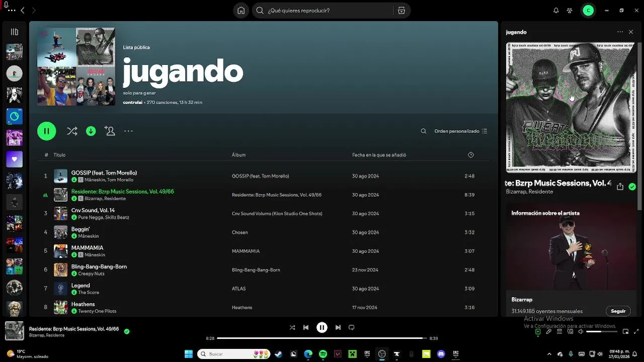Search within the playlist
The width and height of the screenshot is (644, 362).
coord(424,131)
